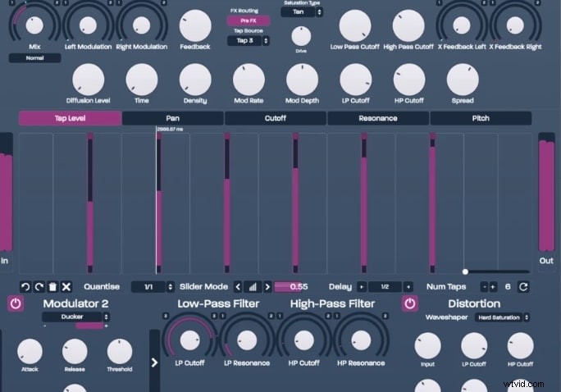This screenshot has height=392, width=561.
Task: Click the Ducker amount slider between minus and plus
Action: click(x=75, y=326)
